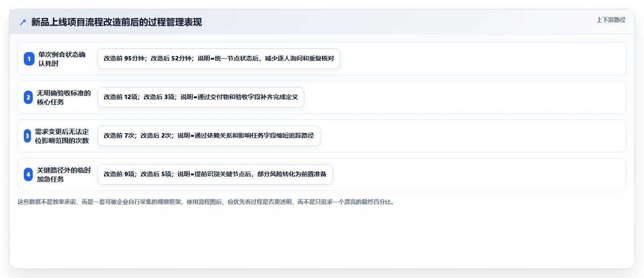
Task: Click the footnote starting 这些数据不是效率承诺
Action: point(206,202)
